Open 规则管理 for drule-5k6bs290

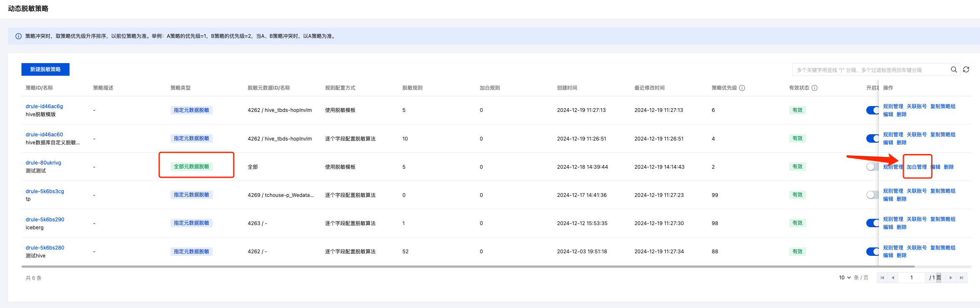coord(893,219)
